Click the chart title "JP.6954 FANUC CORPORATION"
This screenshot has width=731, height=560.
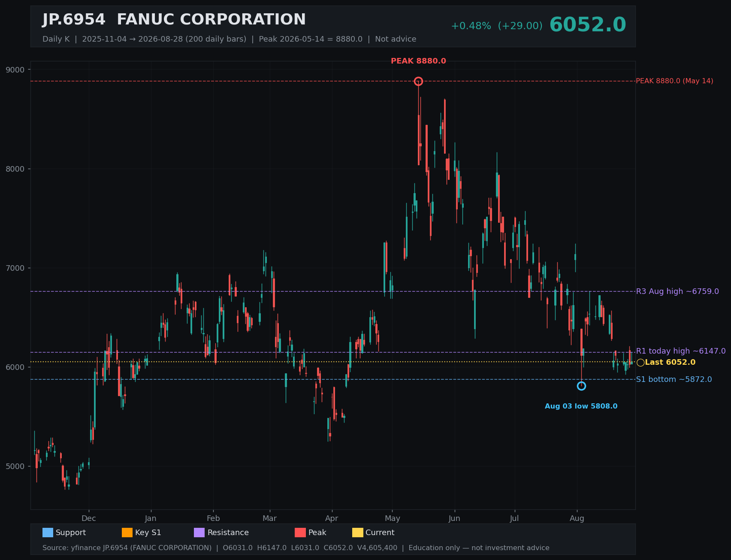174,20
